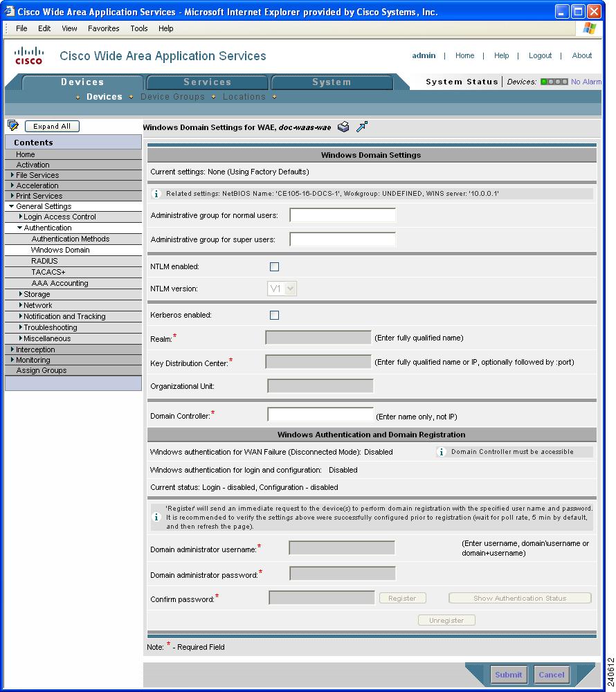Click the No Alarm status link
Image resolution: width=616 pixels, height=692 pixels.
click(x=586, y=82)
